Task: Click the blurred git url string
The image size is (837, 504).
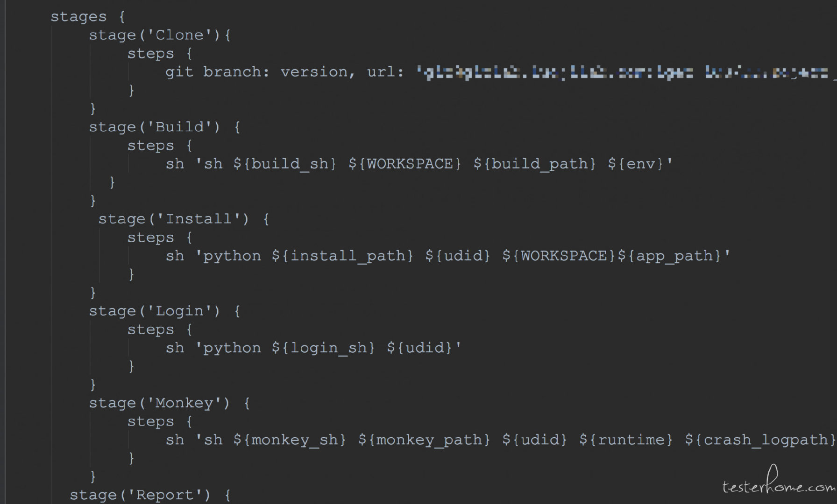Action: 626,72
